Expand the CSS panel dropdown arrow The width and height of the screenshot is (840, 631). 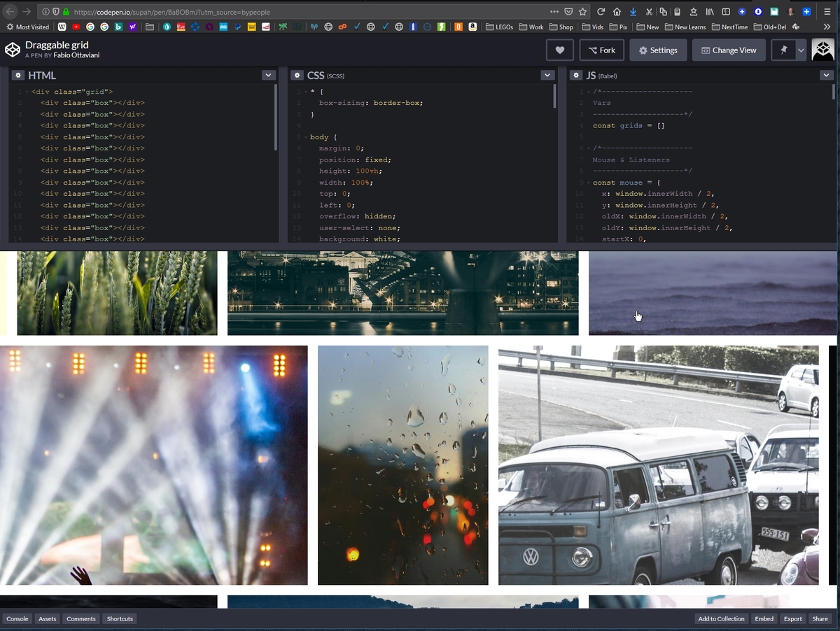(x=547, y=76)
